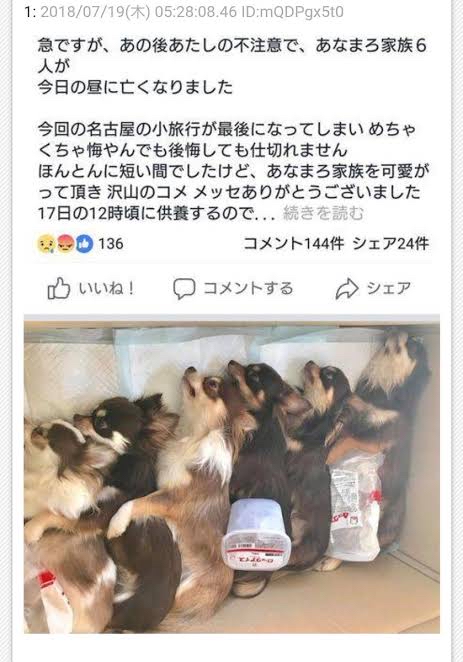View コメント144件 comments

click(293, 244)
